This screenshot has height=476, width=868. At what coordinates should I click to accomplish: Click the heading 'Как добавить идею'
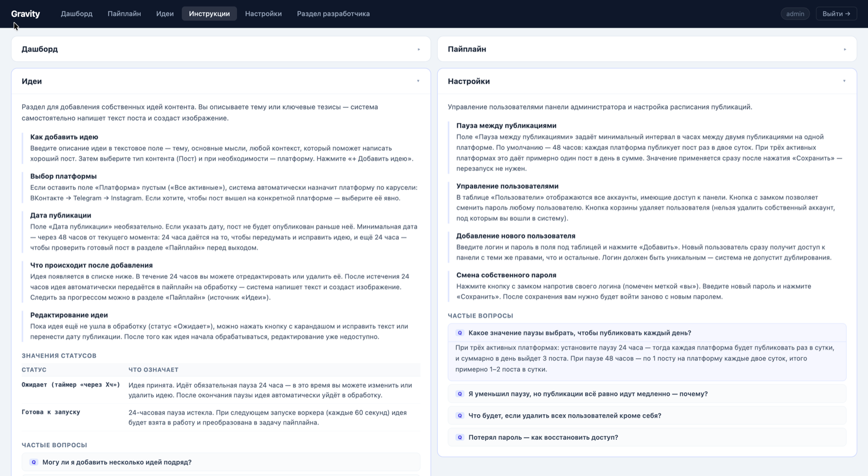[x=64, y=137]
